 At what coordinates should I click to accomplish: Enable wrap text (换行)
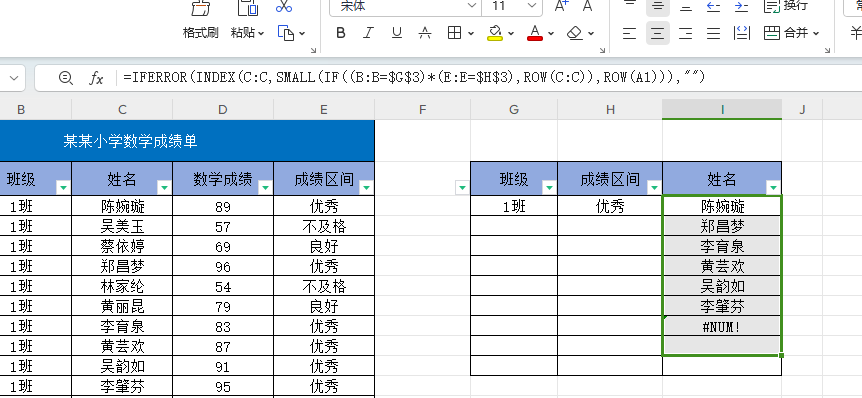click(786, 6)
